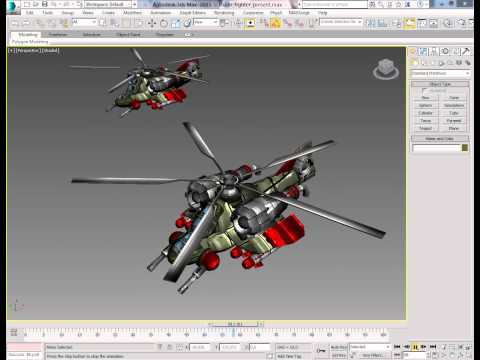Switch to the Motion command panel tab
The width and height of the screenshot is (480, 360).
pyautogui.click(x=445, y=51)
